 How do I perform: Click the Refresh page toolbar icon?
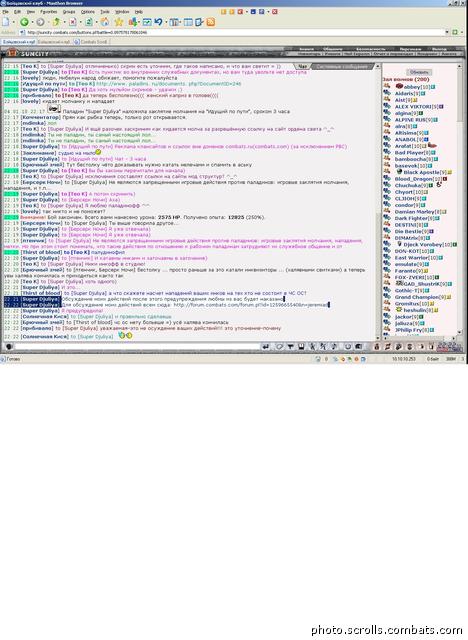point(89,22)
